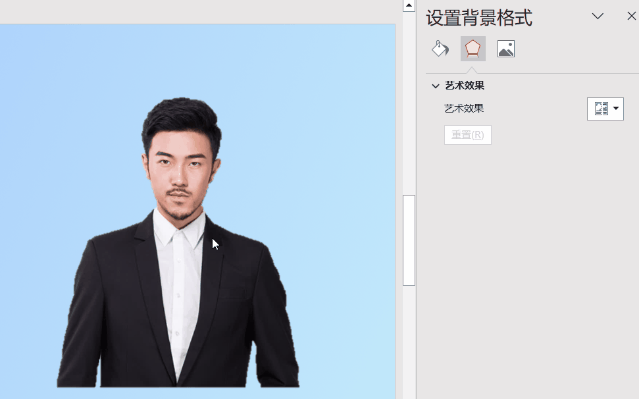Click the scroll up arrow

pyautogui.click(x=409, y=6)
